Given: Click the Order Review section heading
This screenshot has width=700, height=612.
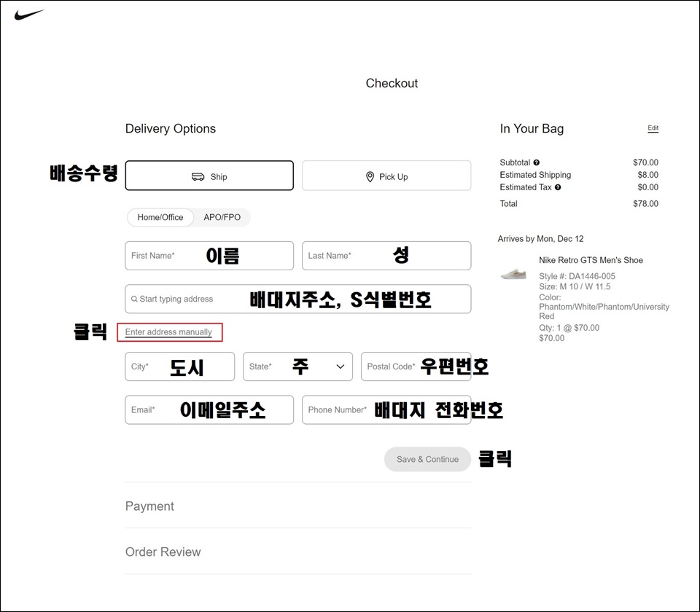Looking at the screenshot, I should [163, 552].
